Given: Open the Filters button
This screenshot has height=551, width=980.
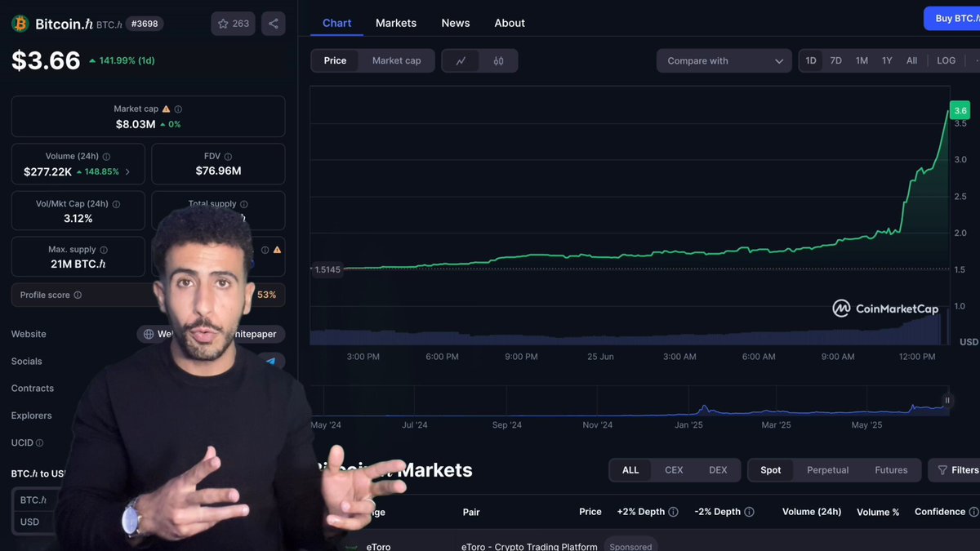Looking at the screenshot, I should click(x=955, y=470).
